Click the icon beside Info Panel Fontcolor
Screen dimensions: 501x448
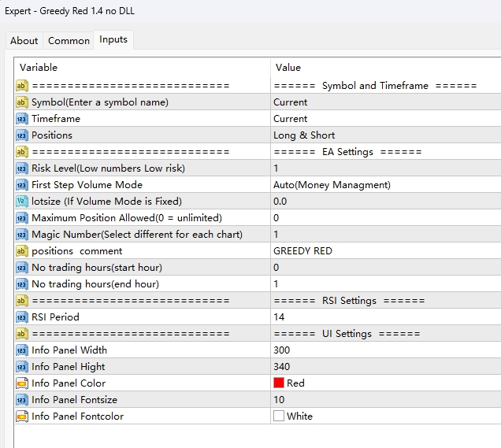[22, 417]
